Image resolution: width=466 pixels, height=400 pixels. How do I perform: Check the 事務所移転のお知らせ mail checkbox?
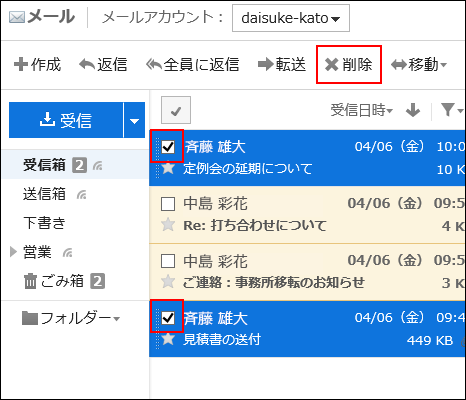(x=168, y=261)
